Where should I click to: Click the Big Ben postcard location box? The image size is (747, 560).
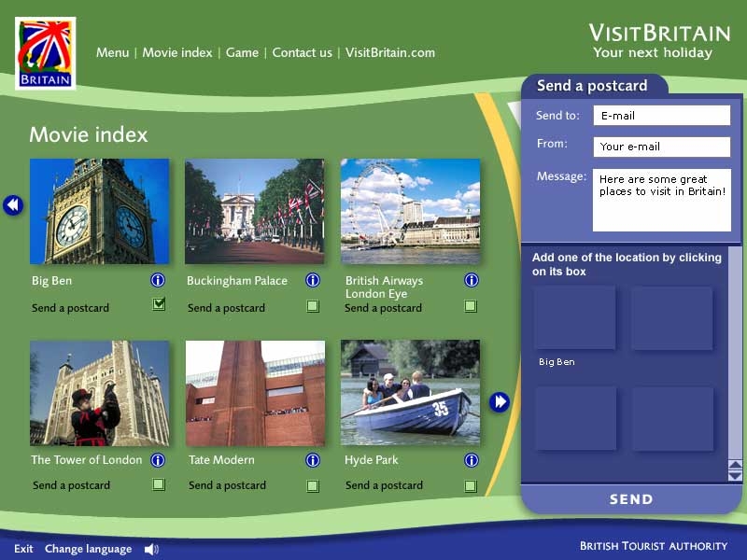(574, 317)
